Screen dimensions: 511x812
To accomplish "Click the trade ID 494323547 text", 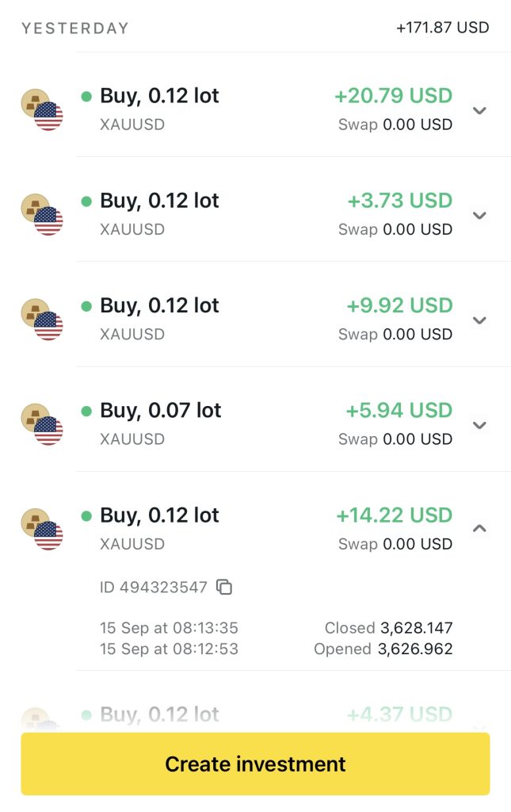I will 154,588.
